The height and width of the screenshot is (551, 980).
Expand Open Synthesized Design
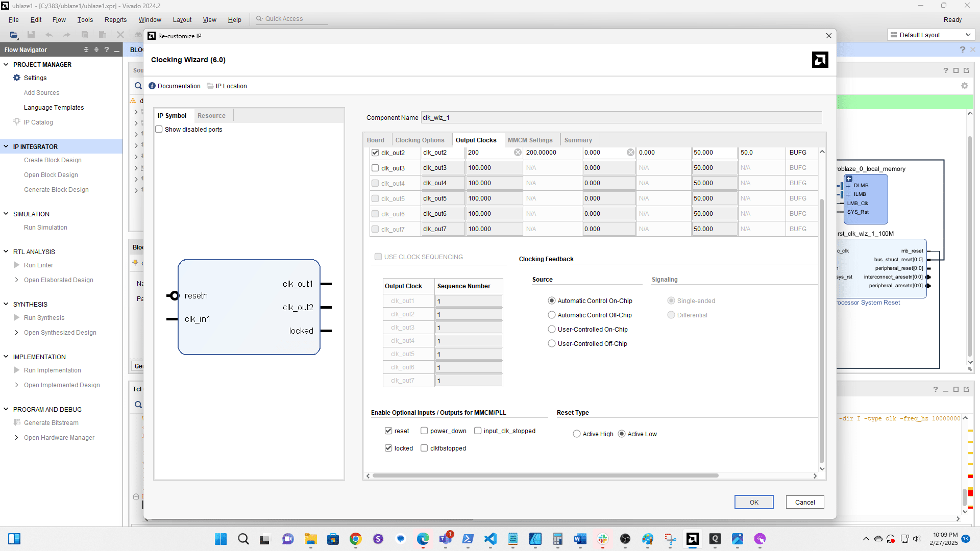click(x=16, y=332)
